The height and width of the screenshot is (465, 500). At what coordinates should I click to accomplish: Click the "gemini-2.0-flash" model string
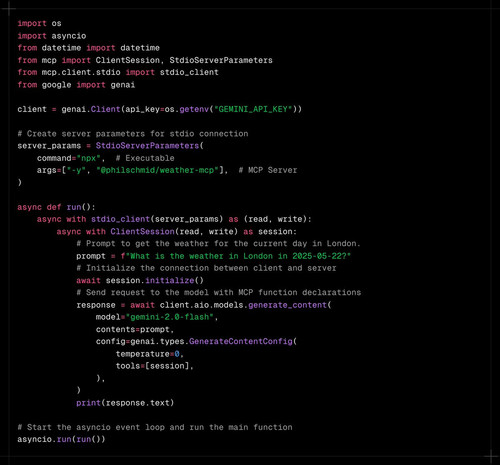coord(169,317)
